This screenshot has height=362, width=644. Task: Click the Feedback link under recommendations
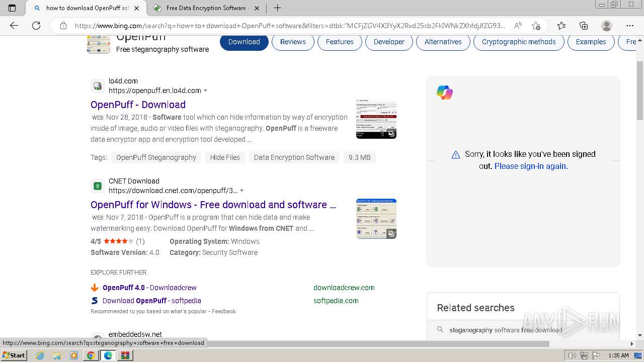224,311
